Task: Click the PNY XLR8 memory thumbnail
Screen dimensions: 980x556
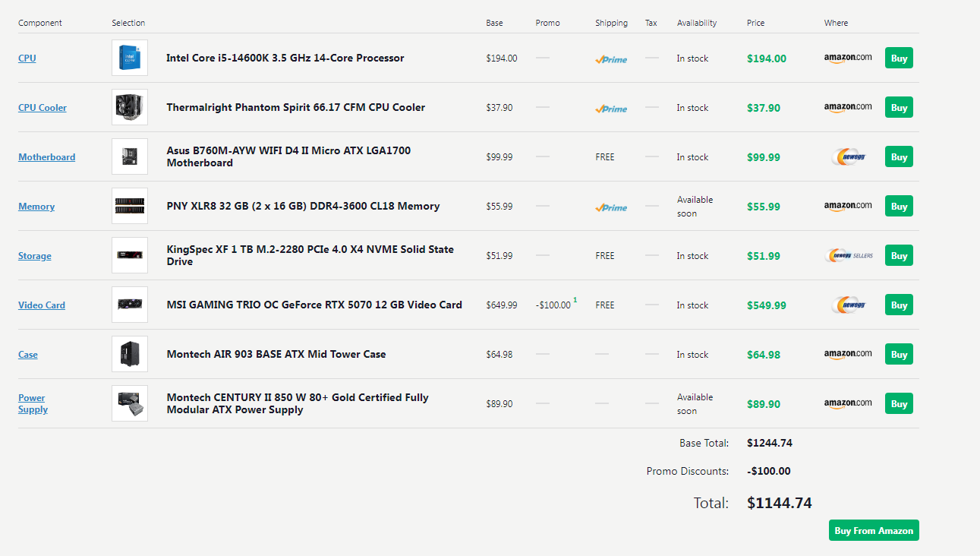Action: coord(130,206)
